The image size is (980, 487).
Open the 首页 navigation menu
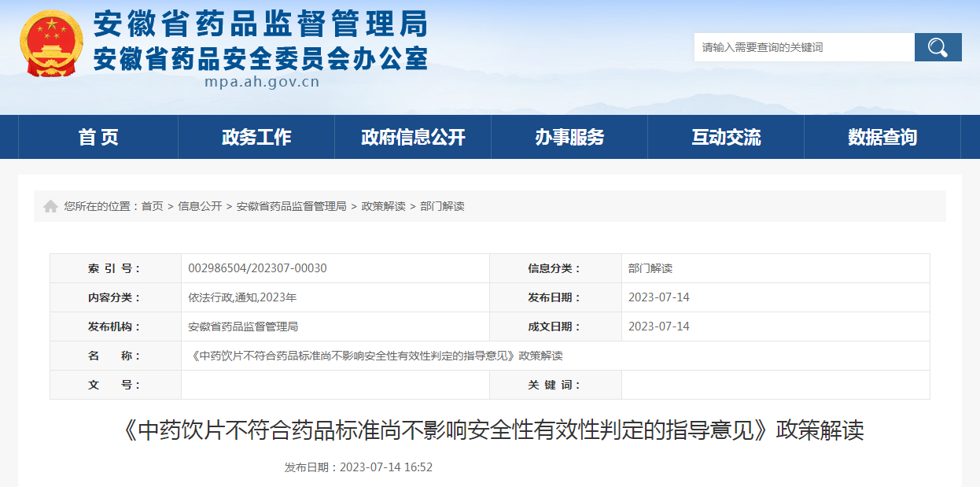click(x=98, y=137)
